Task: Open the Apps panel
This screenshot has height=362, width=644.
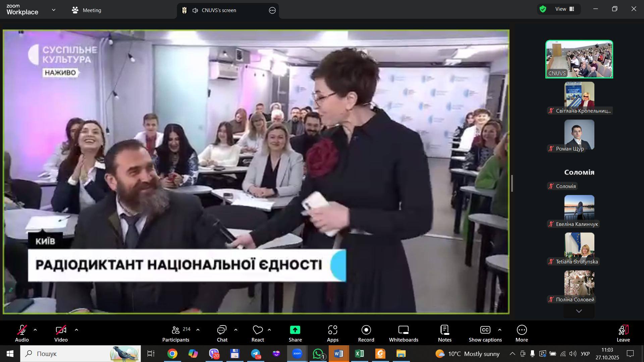Action: [x=332, y=334]
